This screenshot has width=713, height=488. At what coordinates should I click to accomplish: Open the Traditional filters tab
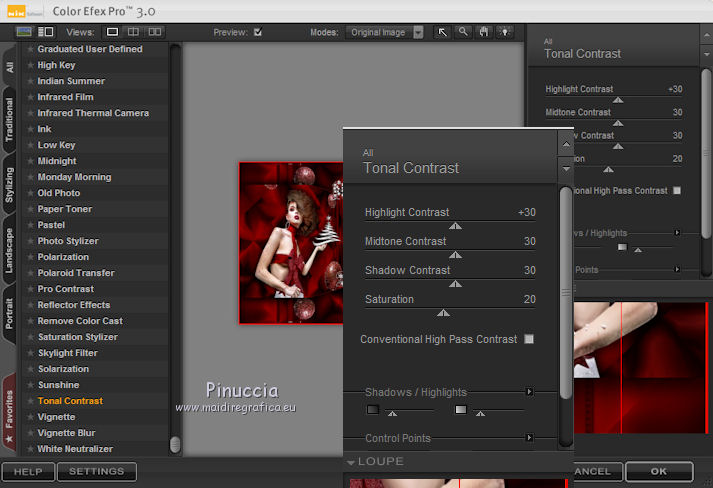click(10, 120)
